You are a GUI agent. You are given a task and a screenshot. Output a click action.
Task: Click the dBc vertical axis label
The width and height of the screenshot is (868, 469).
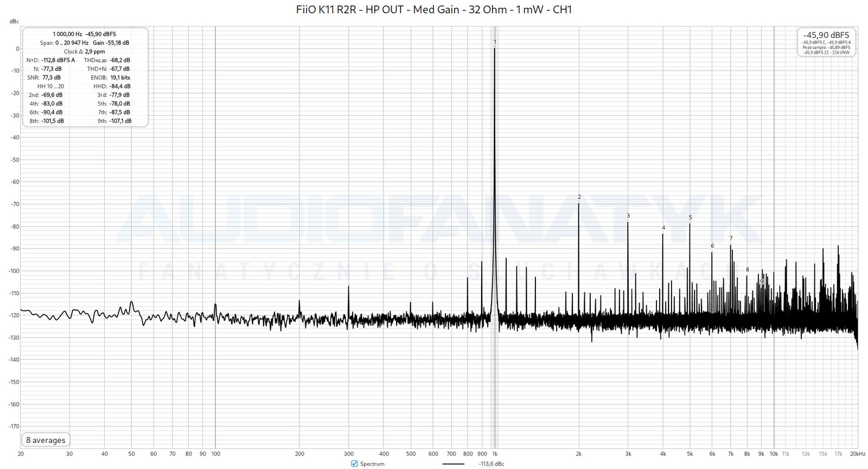(x=14, y=22)
